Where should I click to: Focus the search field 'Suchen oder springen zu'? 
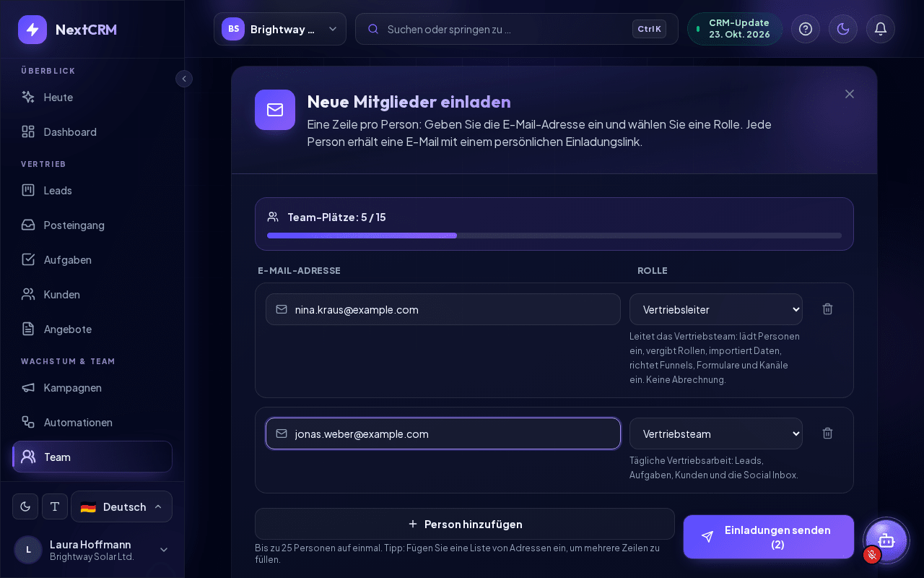click(517, 29)
